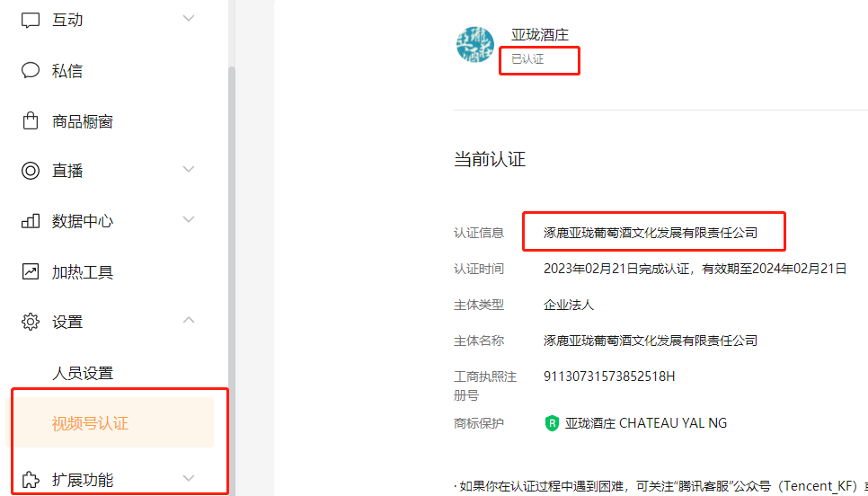Click the 商标保护 field label
The height and width of the screenshot is (496, 868).
(479, 423)
